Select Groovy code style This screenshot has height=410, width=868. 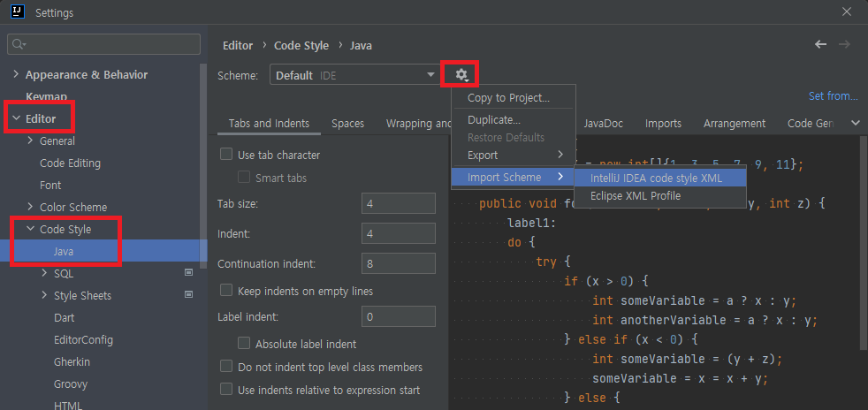click(71, 384)
